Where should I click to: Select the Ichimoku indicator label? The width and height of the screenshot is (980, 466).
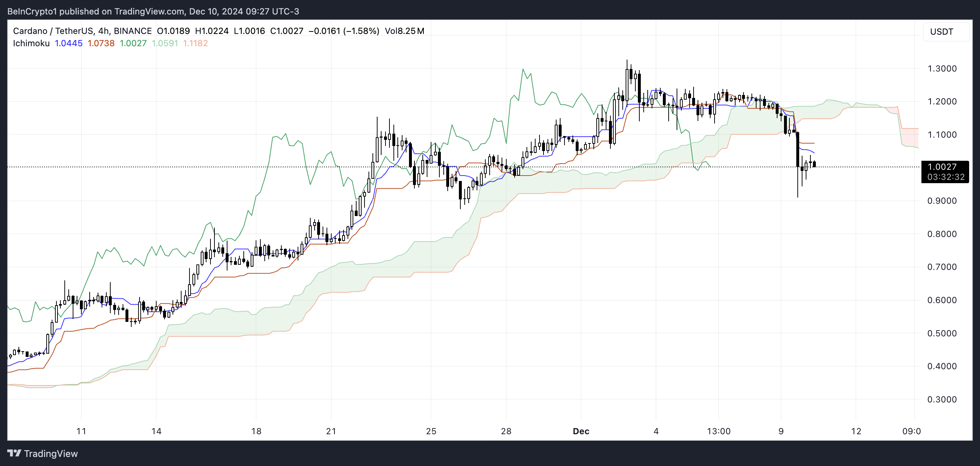(31, 43)
